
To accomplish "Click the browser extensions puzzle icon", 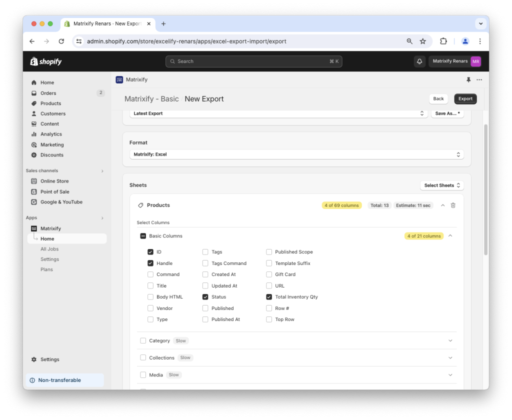I will [x=443, y=41].
